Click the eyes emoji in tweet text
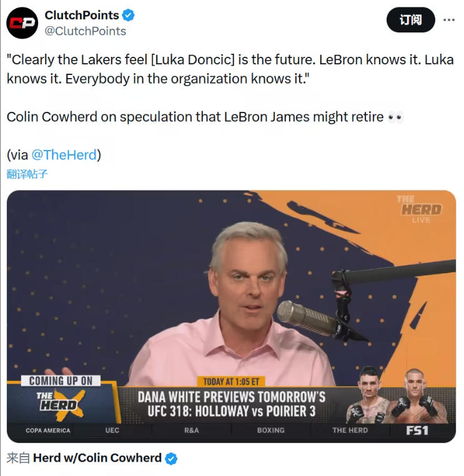This screenshot has height=476, width=464. click(396, 117)
